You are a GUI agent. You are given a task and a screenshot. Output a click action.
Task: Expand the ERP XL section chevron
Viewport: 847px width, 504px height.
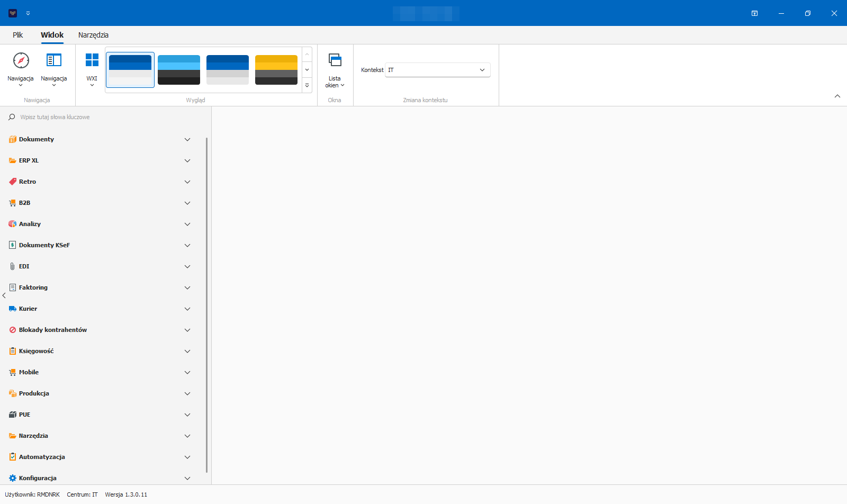[x=187, y=160]
